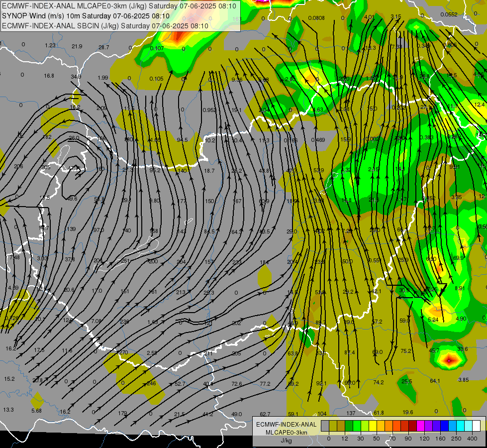Screen dimensions: 487x448
Task: Click the map value 0.0552
Action: pos(449,14)
